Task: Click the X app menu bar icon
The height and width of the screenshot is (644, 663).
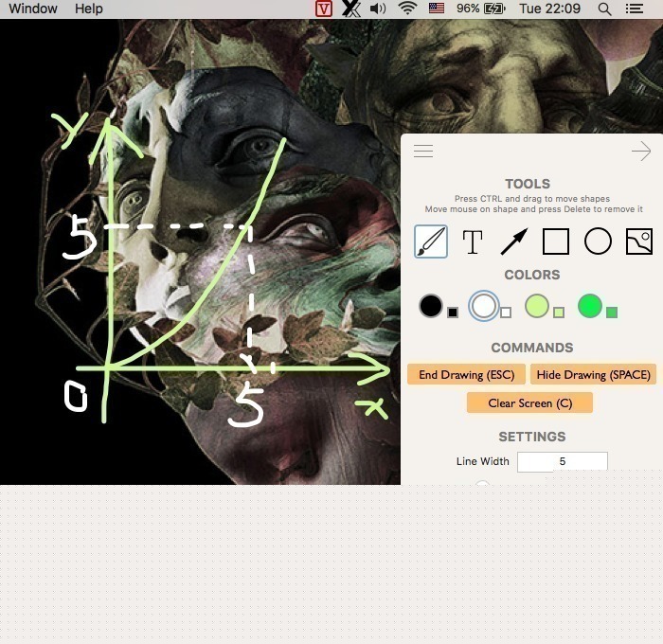Action: click(x=351, y=9)
